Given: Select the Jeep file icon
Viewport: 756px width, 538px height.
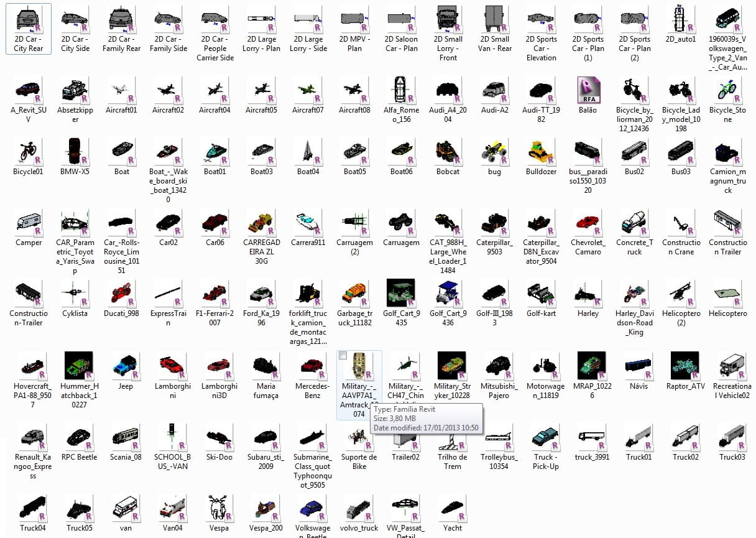Looking at the screenshot, I should [x=126, y=366].
